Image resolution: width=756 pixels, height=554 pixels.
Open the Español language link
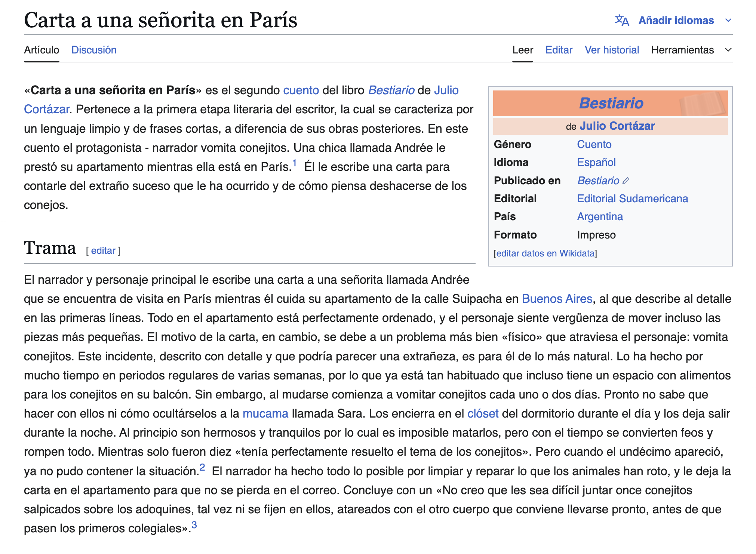pyautogui.click(x=596, y=162)
